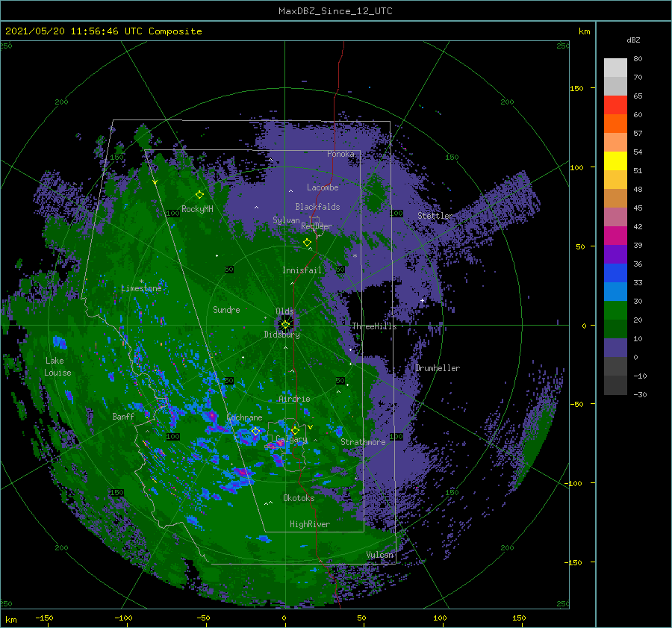
Task: Click the RedDeer city label
Action: click(317, 226)
